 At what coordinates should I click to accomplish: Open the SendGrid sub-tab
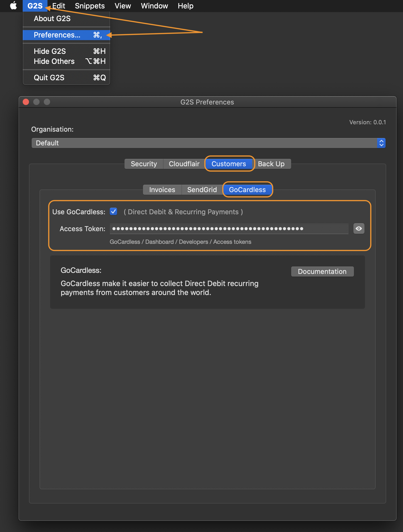(202, 190)
